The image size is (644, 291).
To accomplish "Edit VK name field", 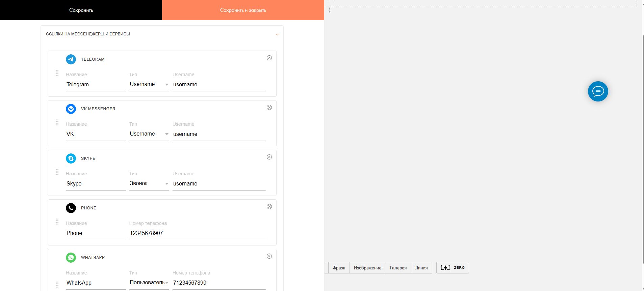I will pyautogui.click(x=96, y=134).
